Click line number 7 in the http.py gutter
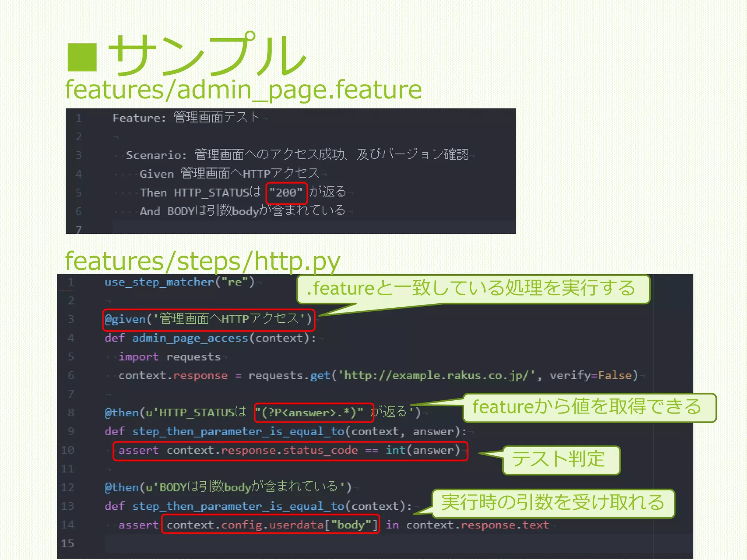The width and height of the screenshot is (747, 560). (71, 394)
